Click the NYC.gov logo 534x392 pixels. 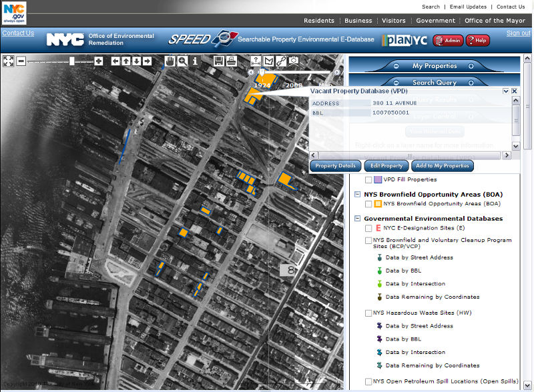pyautogui.click(x=14, y=13)
